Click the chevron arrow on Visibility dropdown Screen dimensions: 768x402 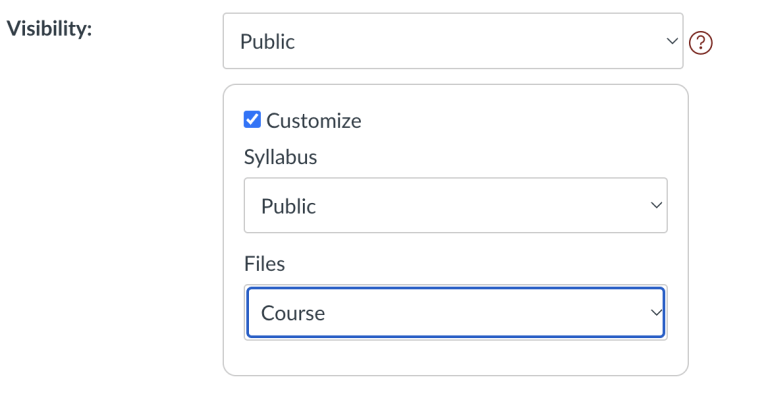coord(671,41)
